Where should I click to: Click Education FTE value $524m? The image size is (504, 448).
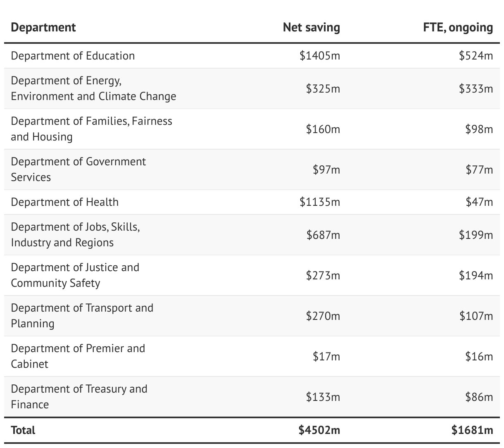[475, 56]
